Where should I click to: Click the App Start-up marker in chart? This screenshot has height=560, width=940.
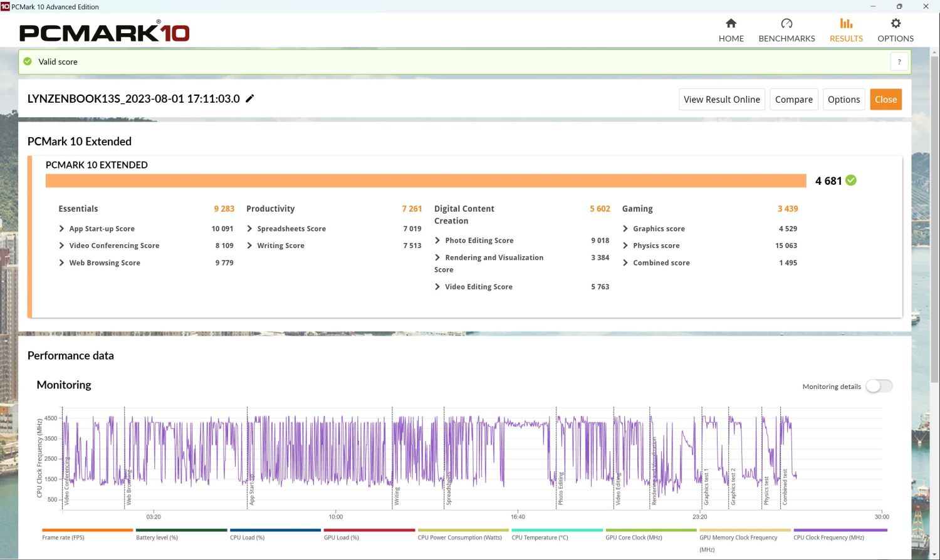(x=252, y=489)
